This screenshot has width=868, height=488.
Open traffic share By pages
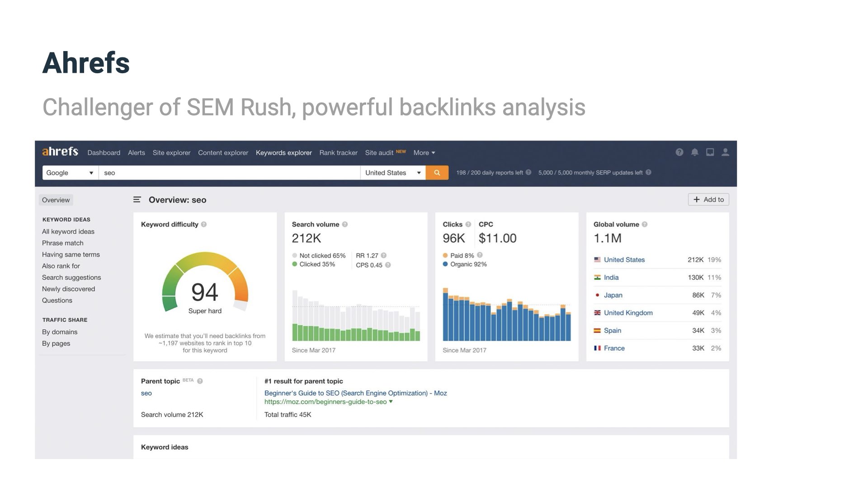pos(56,343)
